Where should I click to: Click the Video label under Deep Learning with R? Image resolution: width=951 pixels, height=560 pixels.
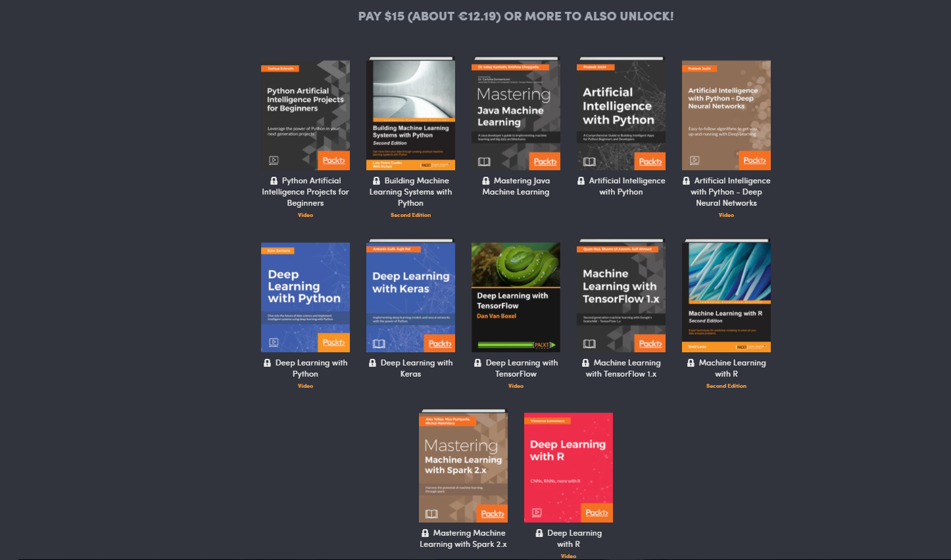click(x=568, y=555)
